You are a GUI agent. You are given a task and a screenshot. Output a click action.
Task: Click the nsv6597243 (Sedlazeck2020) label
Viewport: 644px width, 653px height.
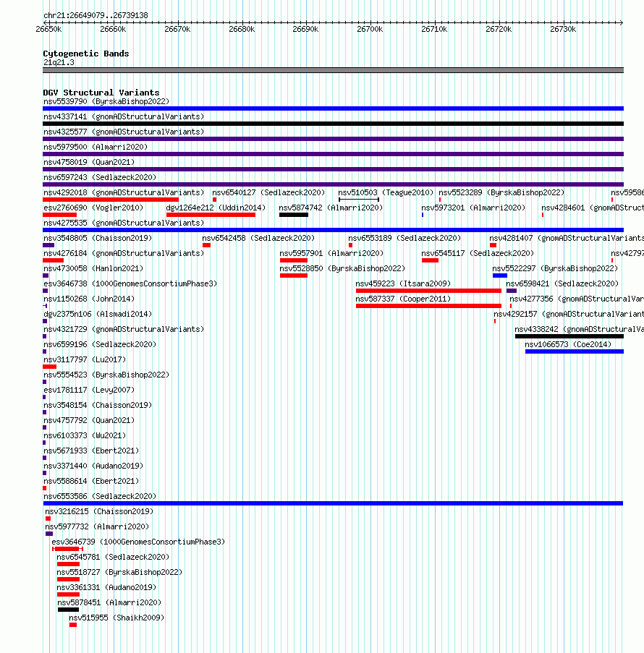point(100,177)
